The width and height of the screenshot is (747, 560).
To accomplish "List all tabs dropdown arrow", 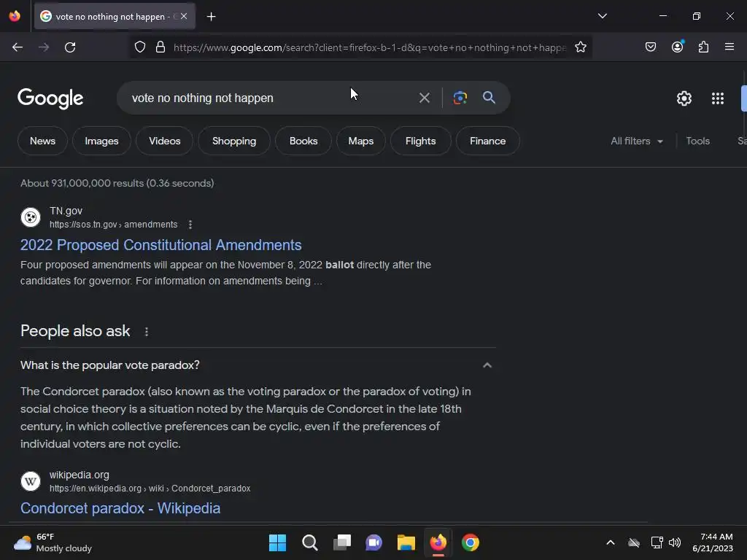I will pos(603,16).
